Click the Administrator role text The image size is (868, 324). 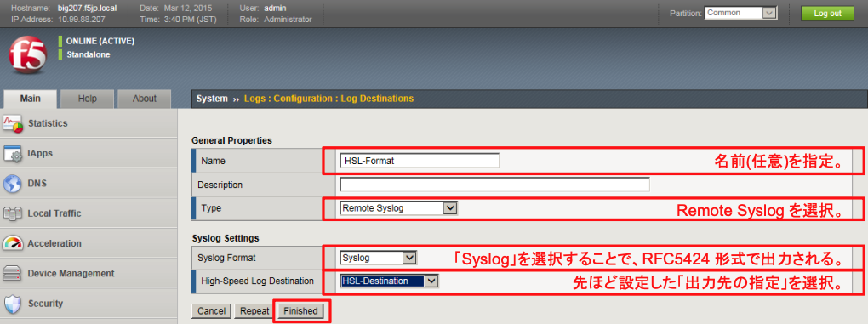point(288,20)
